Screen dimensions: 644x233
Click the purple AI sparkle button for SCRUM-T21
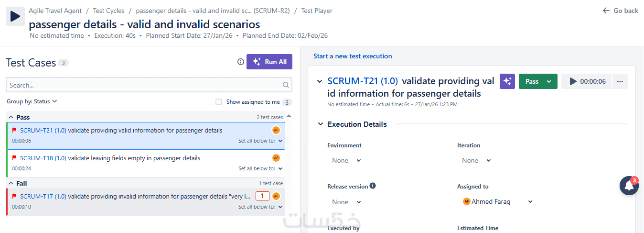[507, 81]
